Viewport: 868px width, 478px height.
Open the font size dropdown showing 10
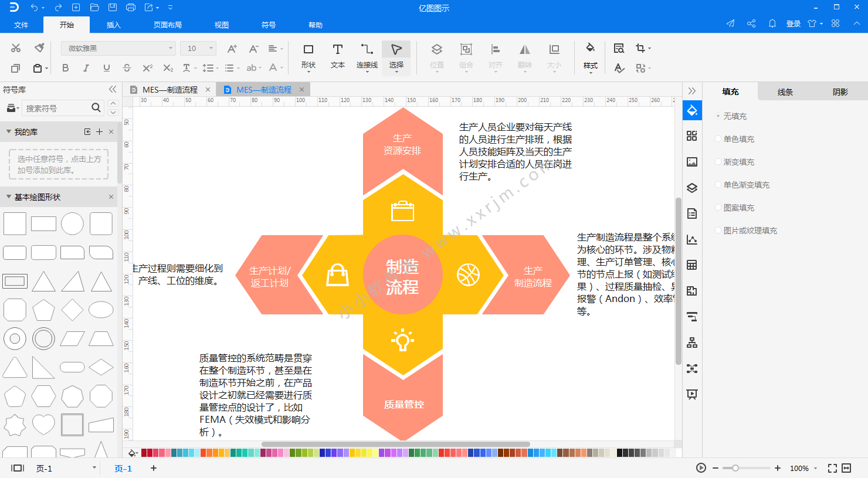198,48
